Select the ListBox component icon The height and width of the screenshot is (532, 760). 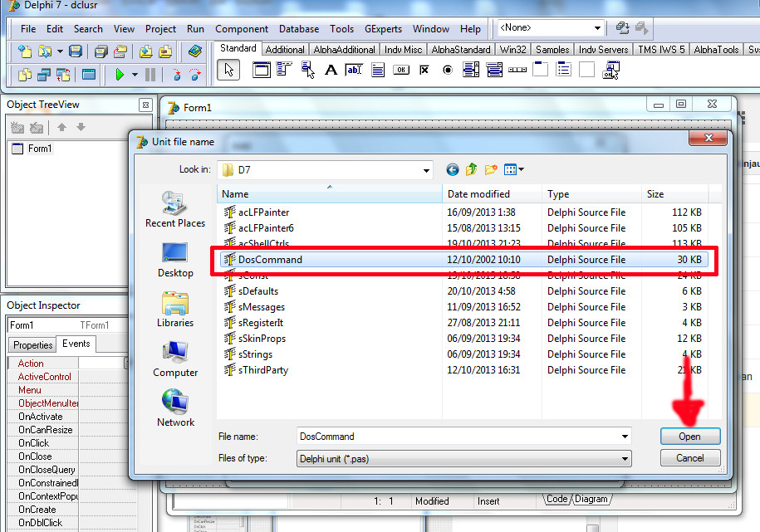[471, 71]
